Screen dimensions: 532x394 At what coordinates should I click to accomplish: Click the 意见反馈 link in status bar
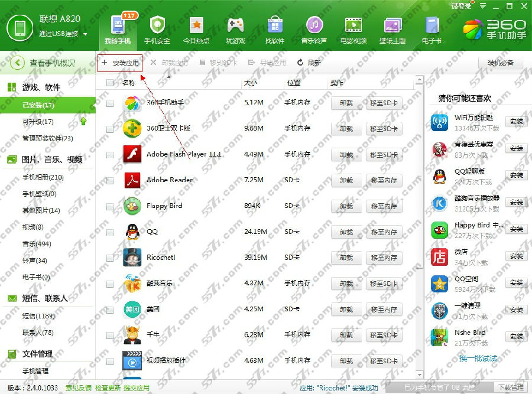[79, 388]
